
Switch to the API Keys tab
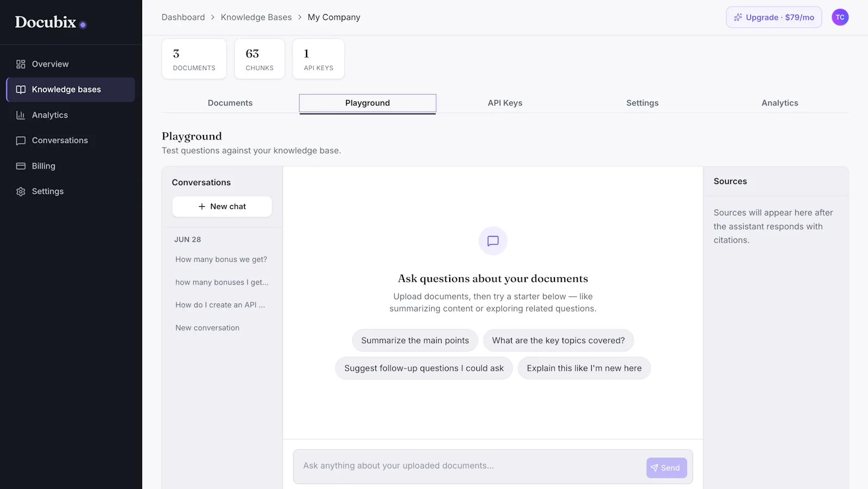505,103
